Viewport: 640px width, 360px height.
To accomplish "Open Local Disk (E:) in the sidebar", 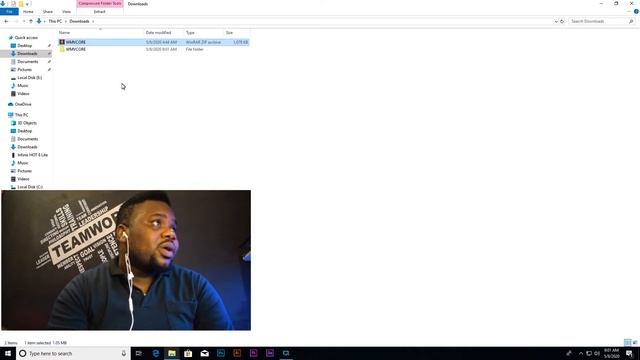I will click(29, 78).
